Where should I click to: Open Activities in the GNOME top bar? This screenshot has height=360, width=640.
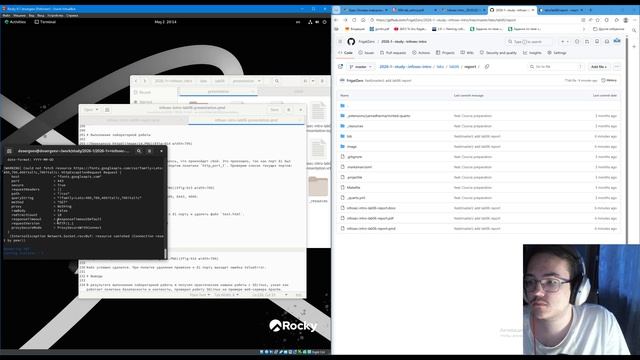click(x=15, y=22)
